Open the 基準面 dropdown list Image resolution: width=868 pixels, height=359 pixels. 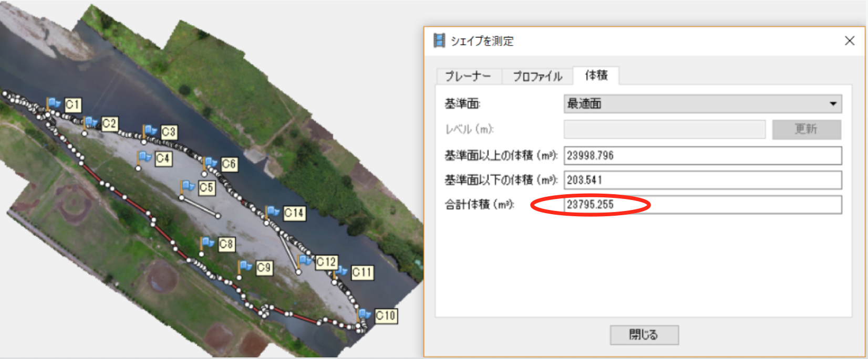tap(702, 104)
